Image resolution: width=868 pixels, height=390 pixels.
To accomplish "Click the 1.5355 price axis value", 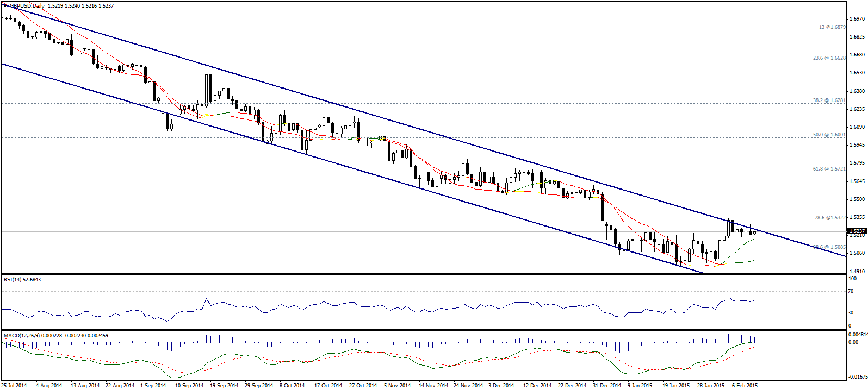I will [857, 217].
